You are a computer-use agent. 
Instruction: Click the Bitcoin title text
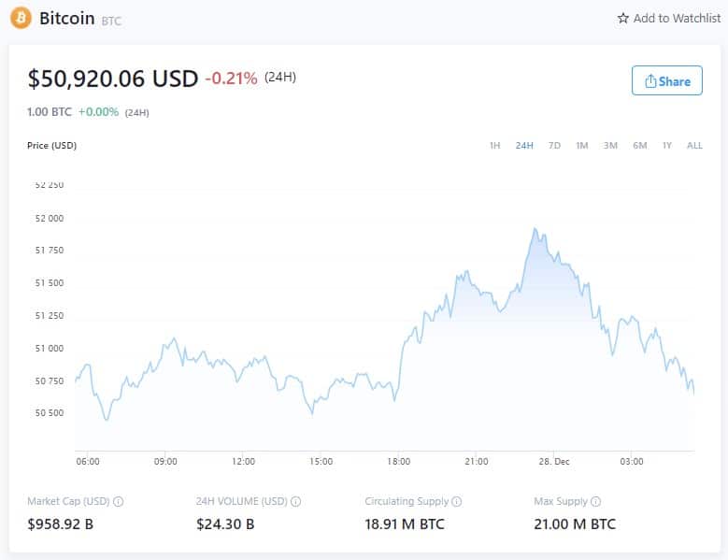tap(67, 19)
